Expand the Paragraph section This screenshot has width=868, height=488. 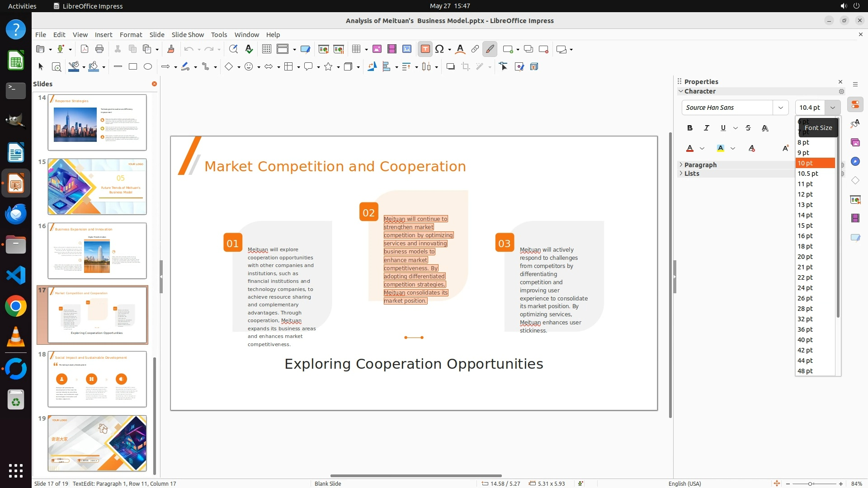pos(700,165)
